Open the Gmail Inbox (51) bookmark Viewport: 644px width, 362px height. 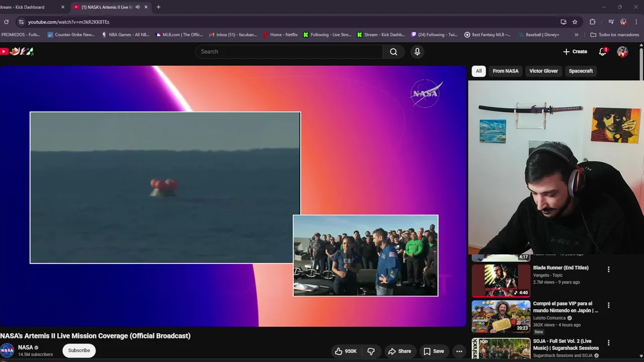233,35
